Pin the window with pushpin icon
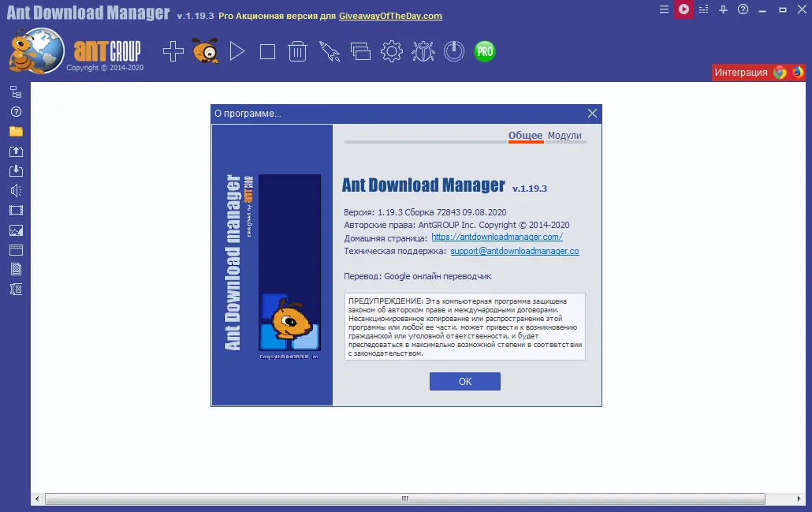812x512 pixels. (723, 9)
